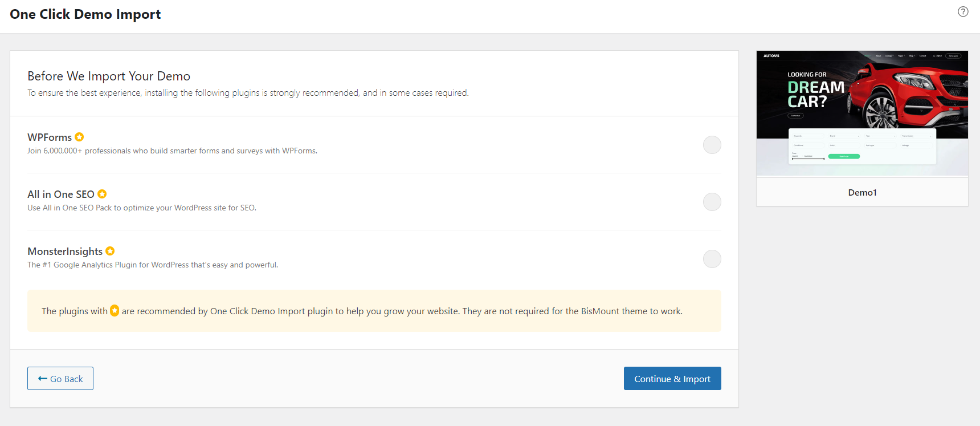980x426 pixels.
Task: Click the 'Use All in One SEO Pack' description
Action: coord(142,208)
